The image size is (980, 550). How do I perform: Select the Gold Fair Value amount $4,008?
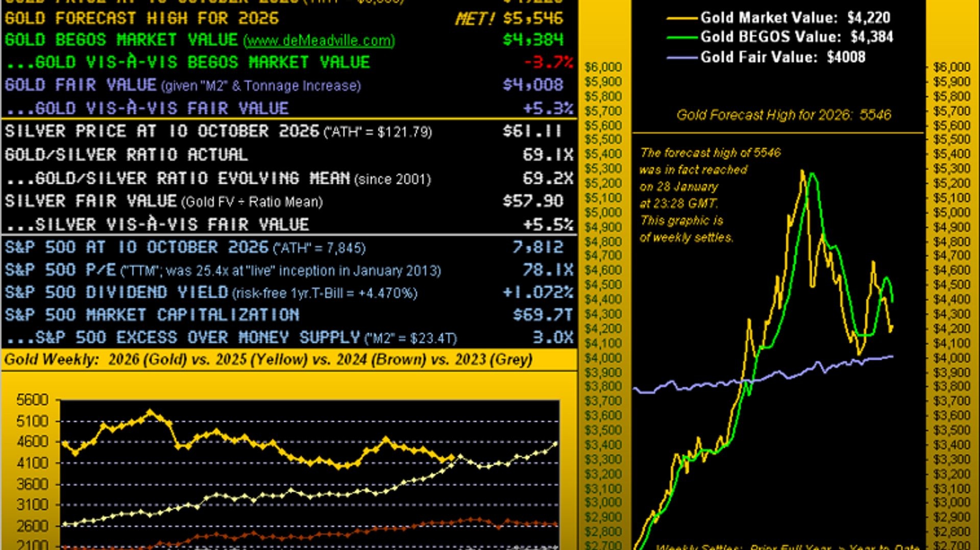tap(533, 85)
